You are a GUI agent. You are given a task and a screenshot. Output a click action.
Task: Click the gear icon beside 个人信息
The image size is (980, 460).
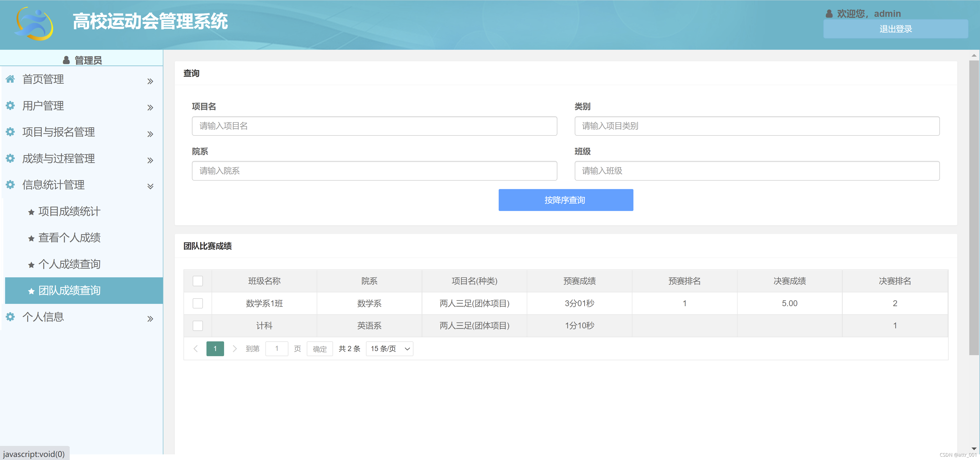tap(10, 317)
